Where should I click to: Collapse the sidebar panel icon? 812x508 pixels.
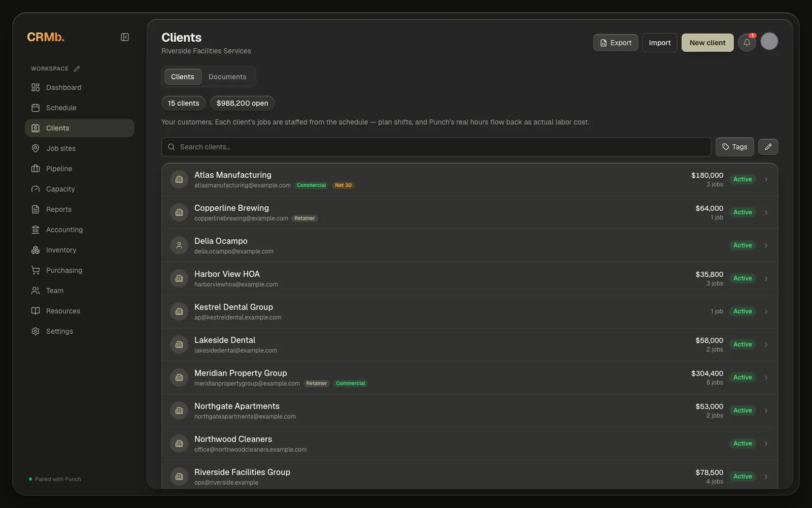[125, 37]
